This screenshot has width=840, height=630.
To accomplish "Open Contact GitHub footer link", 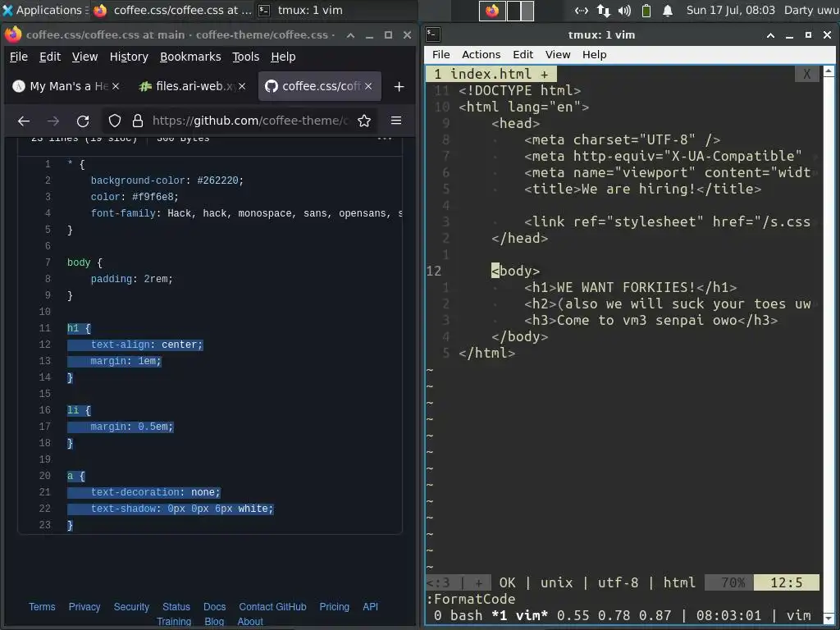I will [272, 606].
